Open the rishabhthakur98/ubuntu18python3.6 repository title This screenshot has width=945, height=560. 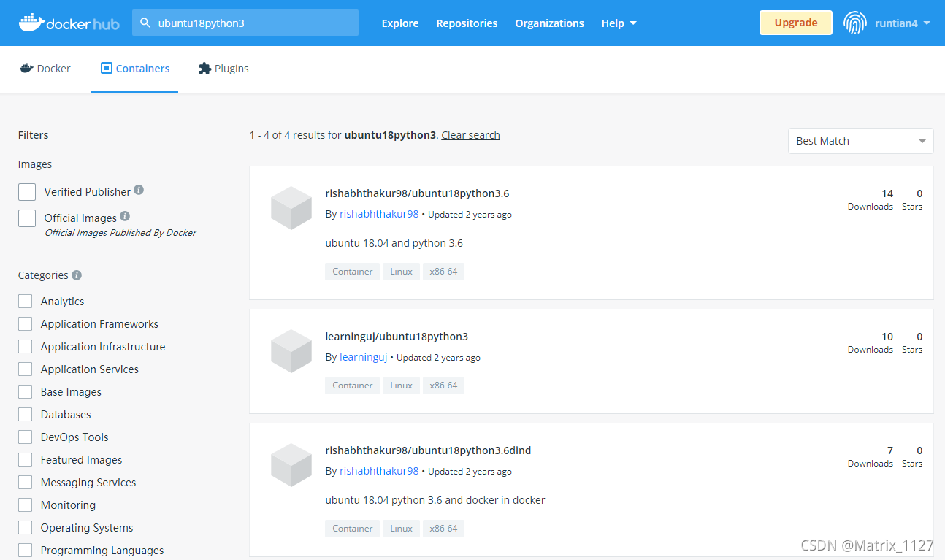tap(417, 193)
